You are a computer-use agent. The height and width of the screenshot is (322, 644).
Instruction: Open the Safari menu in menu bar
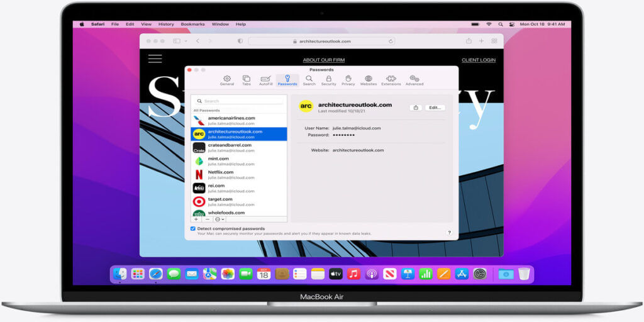[97, 25]
